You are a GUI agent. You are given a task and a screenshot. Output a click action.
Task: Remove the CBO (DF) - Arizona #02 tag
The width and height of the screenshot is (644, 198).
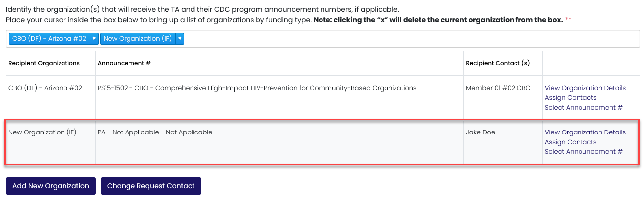tap(94, 39)
